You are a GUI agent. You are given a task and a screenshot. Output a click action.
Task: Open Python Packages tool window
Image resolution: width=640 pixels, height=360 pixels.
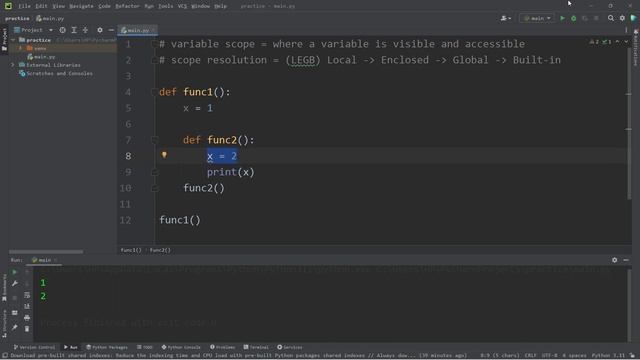click(107, 347)
